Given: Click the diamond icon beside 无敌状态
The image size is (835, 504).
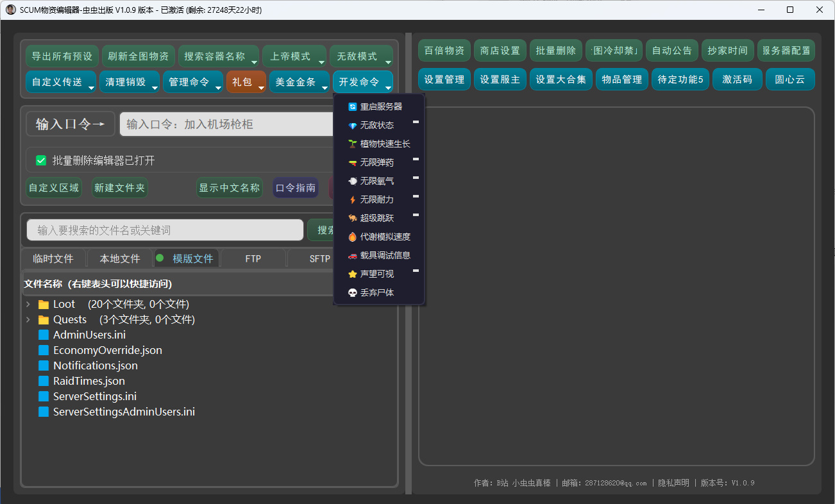Looking at the screenshot, I should [x=352, y=125].
